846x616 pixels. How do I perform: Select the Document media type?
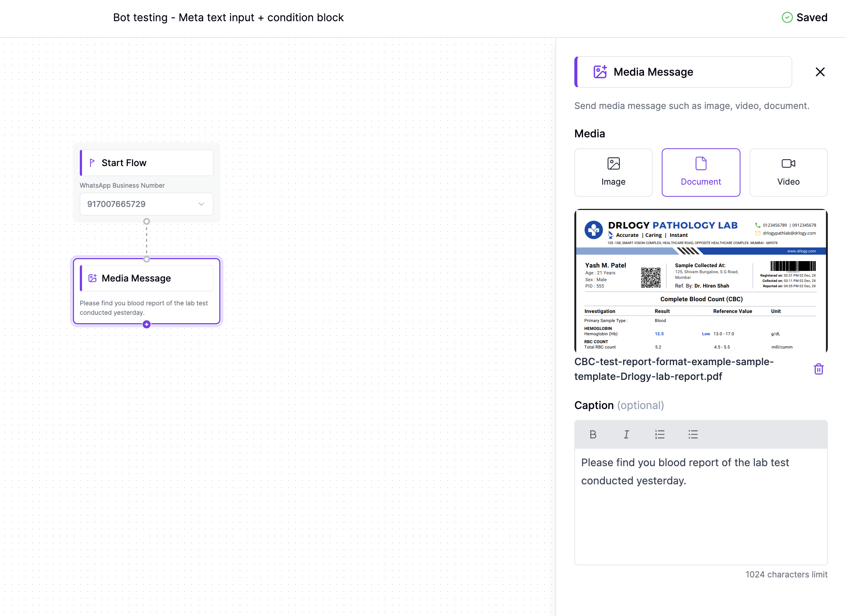701,172
